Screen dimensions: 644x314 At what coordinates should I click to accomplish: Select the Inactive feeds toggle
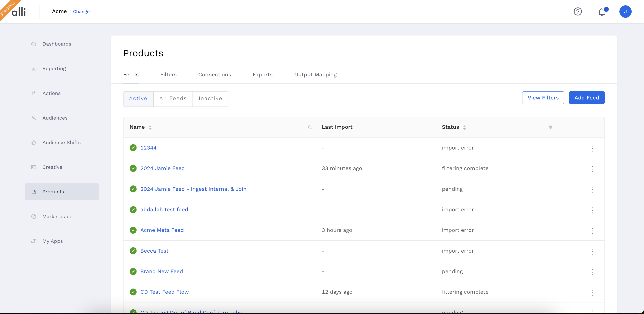click(210, 99)
